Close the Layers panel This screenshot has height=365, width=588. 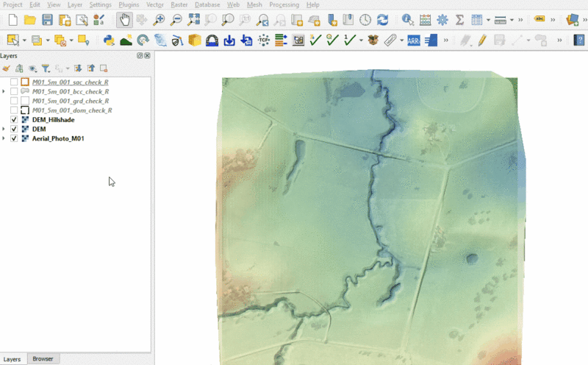tap(147, 55)
